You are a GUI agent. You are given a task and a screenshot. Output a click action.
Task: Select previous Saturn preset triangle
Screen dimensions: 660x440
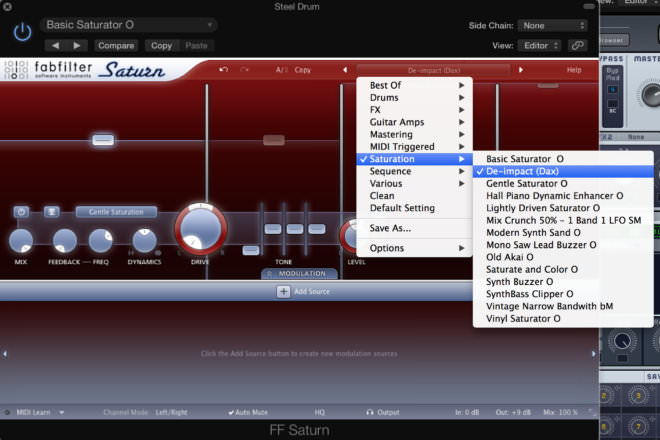[345, 70]
